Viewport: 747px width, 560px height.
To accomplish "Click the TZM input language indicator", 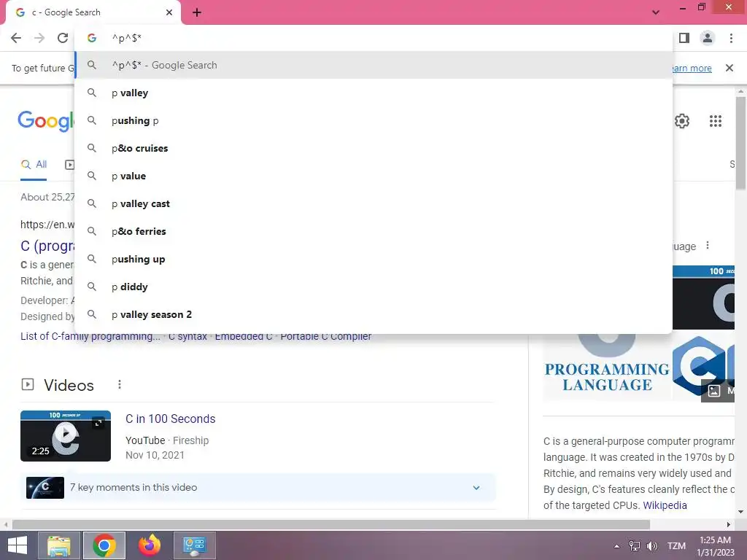I will tap(676, 546).
